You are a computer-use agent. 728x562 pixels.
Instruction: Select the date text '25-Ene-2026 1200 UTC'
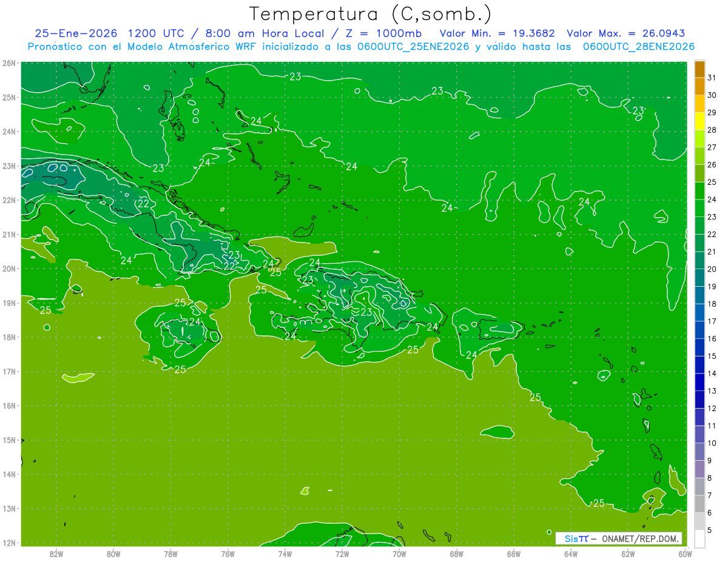[x=110, y=33]
